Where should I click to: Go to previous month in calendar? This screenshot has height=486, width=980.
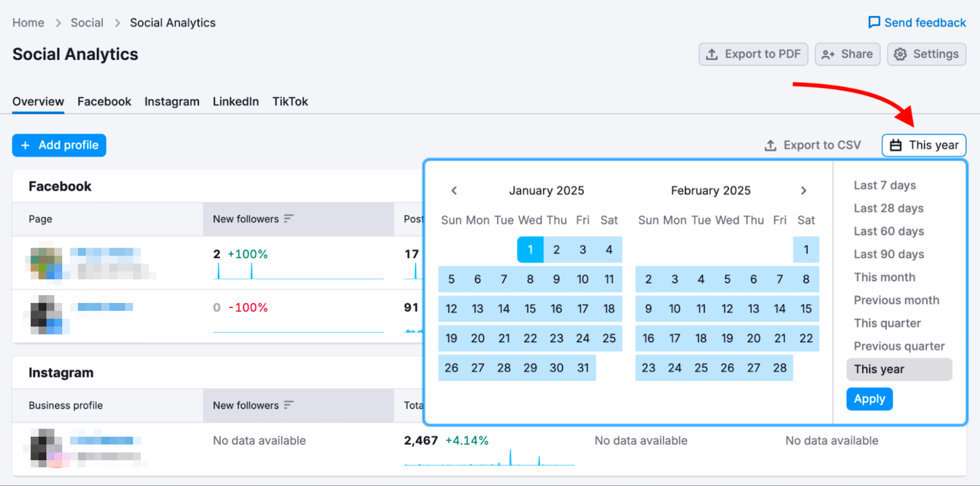pyautogui.click(x=454, y=190)
